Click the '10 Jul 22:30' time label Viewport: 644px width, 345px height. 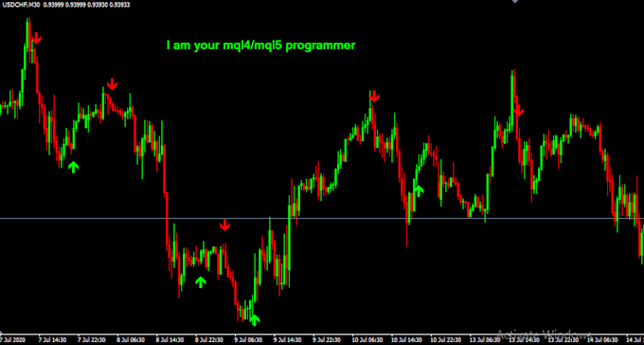445,340
